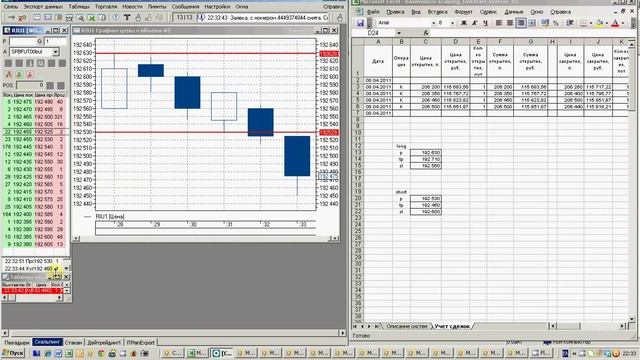The height and width of the screenshot is (360, 640).
Task: Toggle Underline formatting in Excel
Action: (485, 23)
